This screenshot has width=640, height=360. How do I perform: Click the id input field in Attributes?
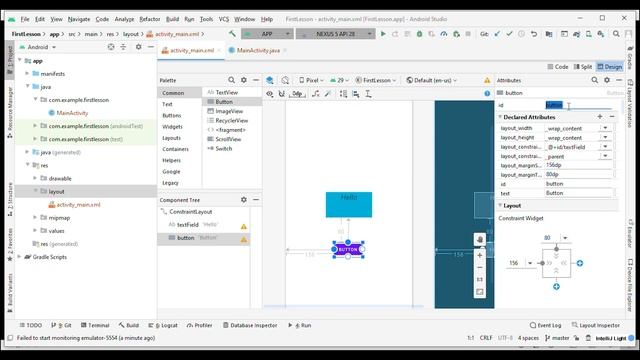[578, 105]
